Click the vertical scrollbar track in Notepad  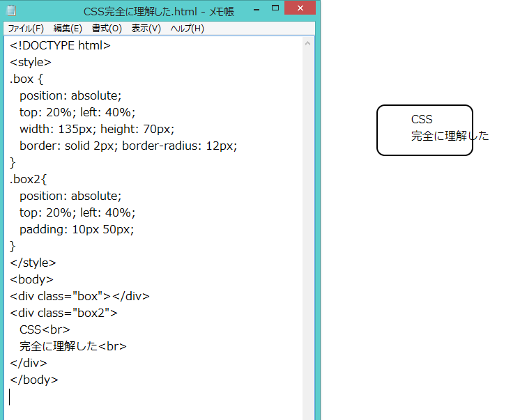point(307,232)
